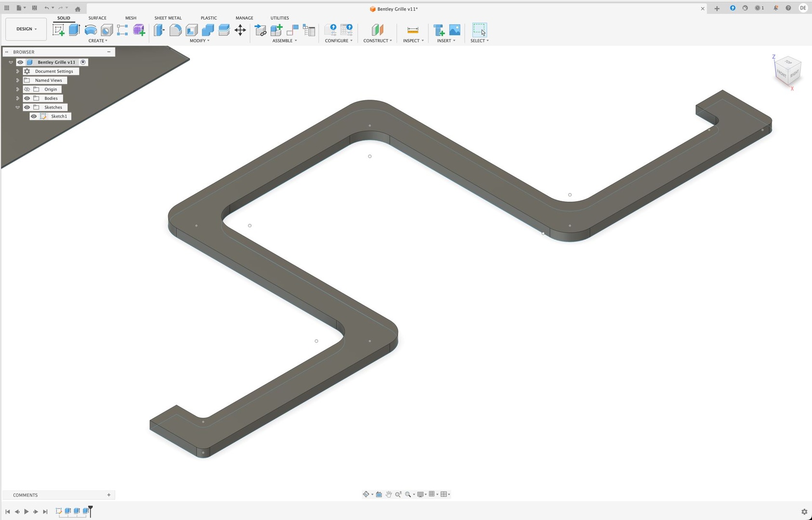Image resolution: width=812 pixels, height=520 pixels.
Task: Click the ViewCube in the corner
Action: [787, 71]
